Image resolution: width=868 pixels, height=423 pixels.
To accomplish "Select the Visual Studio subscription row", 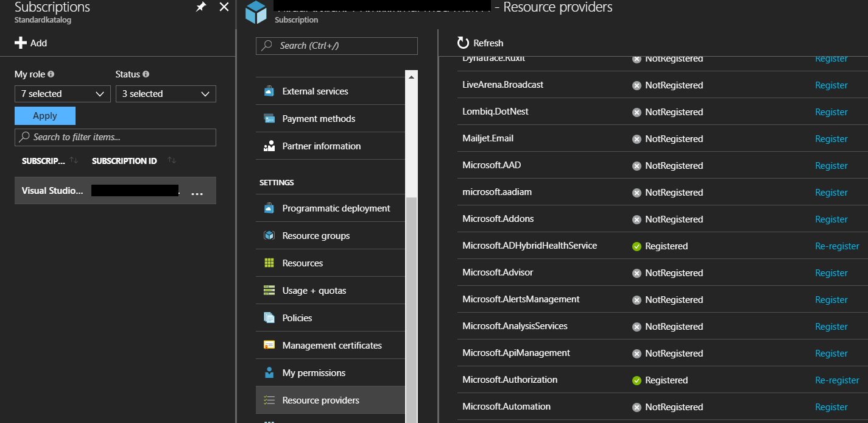I will (x=115, y=190).
